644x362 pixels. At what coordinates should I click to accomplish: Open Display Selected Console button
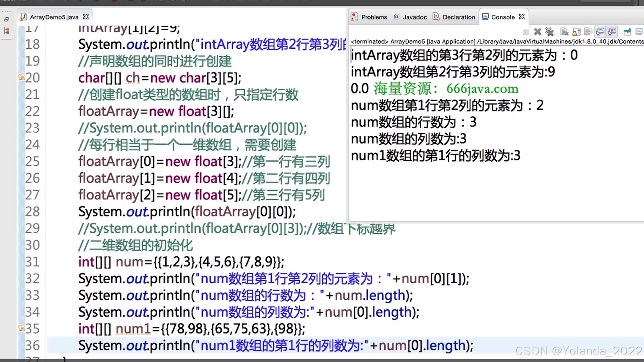(639, 32)
